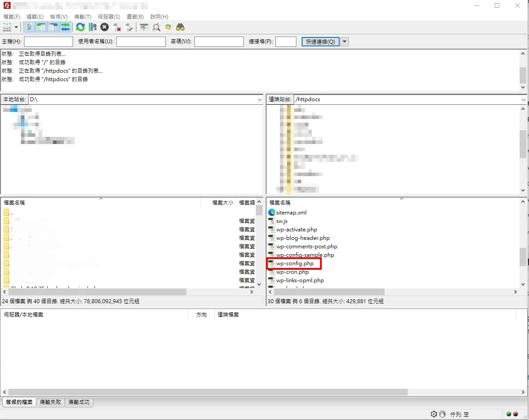Click the parent folder '..' icon in local list
The width and height of the screenshot is (529, 420).
coord(6,212)
